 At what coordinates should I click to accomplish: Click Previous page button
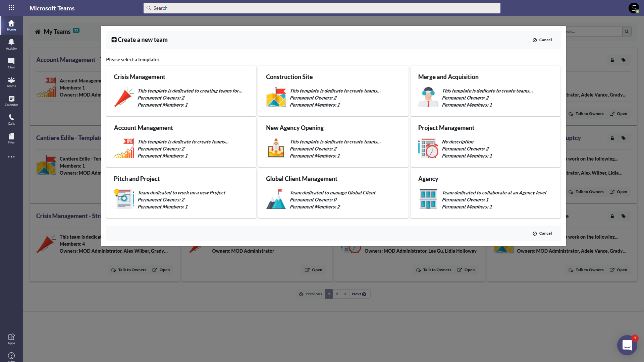pos(311,294)
